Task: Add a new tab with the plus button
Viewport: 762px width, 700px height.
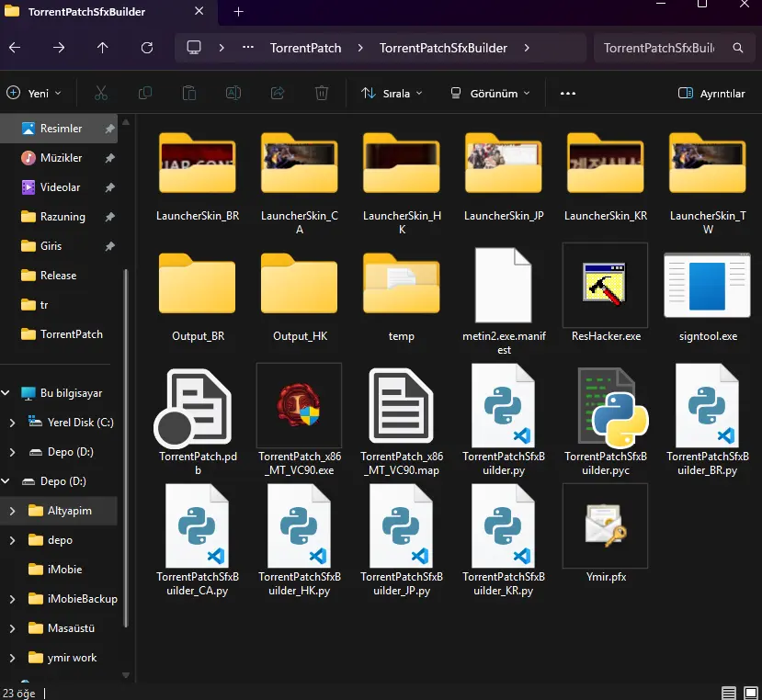Action: point(238,12)
